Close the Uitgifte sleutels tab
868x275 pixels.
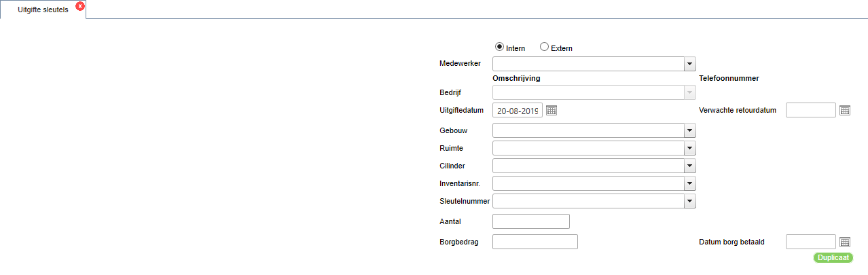80,6
